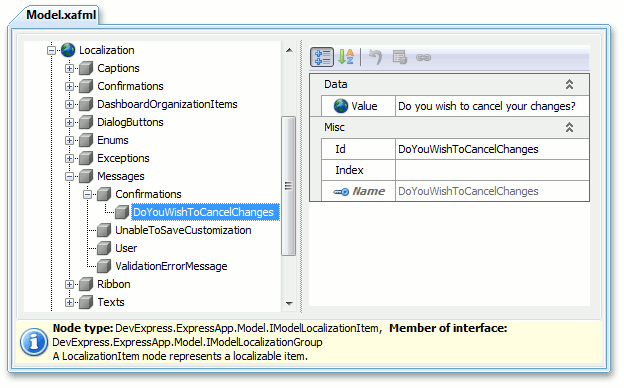The width and height of the screenshot is (624, 388).
Task: Select the DashboardOrganizationItems tree item
Action: coord(167,104)
